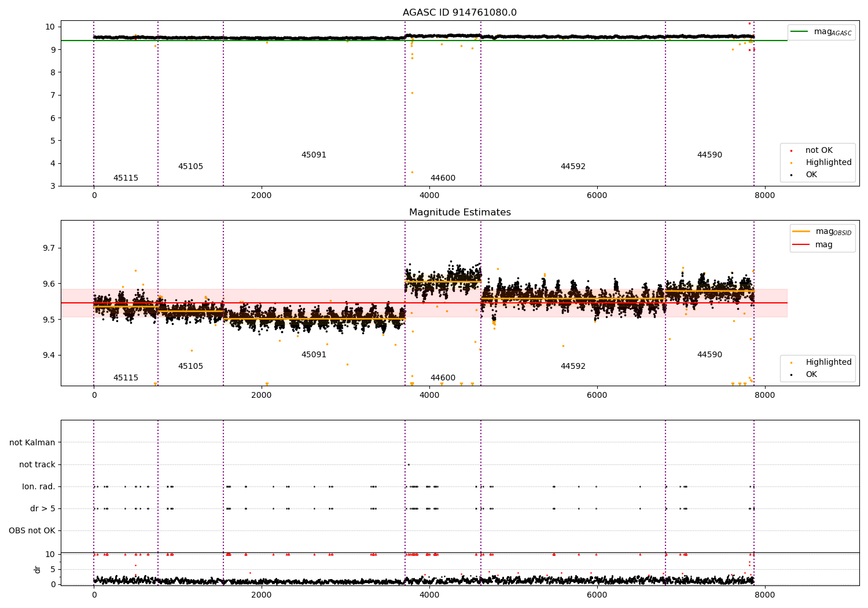Click obsid label 44592 in Magnitude Estimates plot

coord(573,367)
